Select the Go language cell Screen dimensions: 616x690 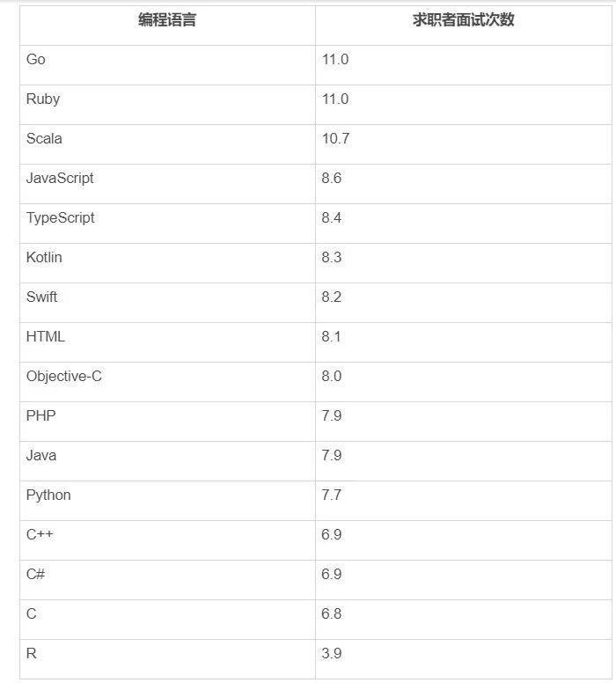coord(36,60)
